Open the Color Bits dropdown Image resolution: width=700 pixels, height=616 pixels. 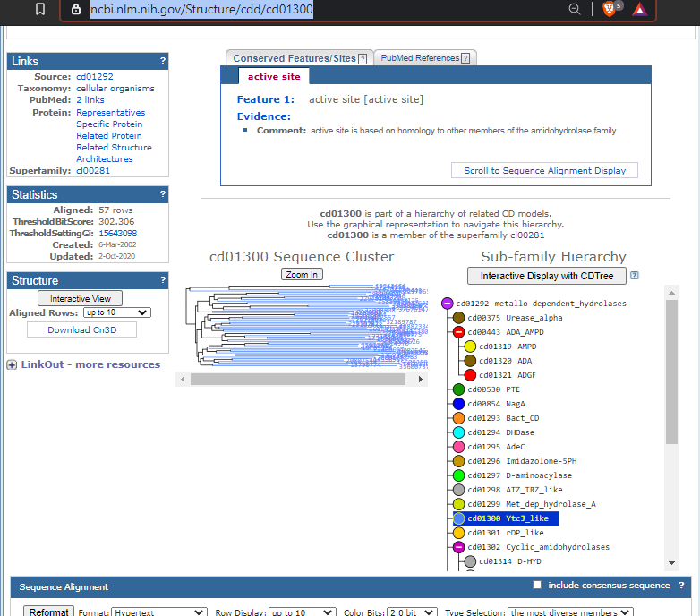coord(412,612)
